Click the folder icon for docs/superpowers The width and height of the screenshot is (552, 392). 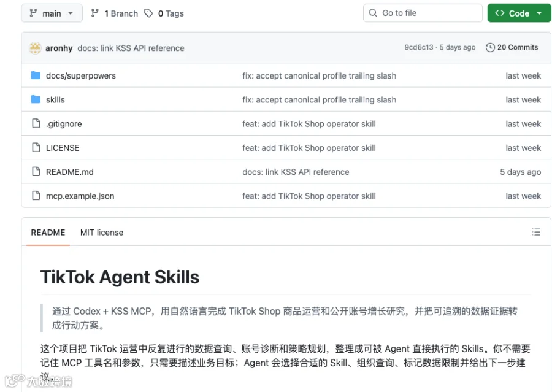(x=36, y=75)
